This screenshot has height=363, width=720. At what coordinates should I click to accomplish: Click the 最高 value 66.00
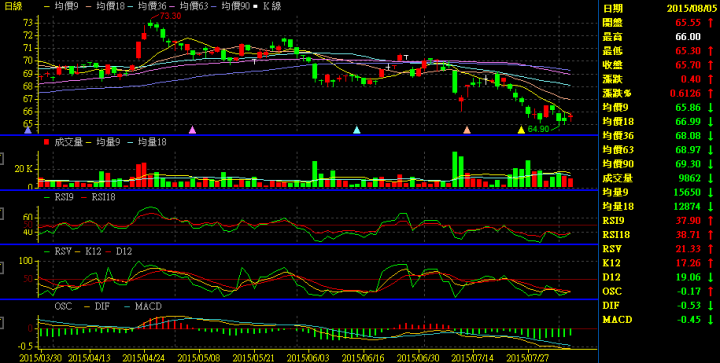(688, 37)
